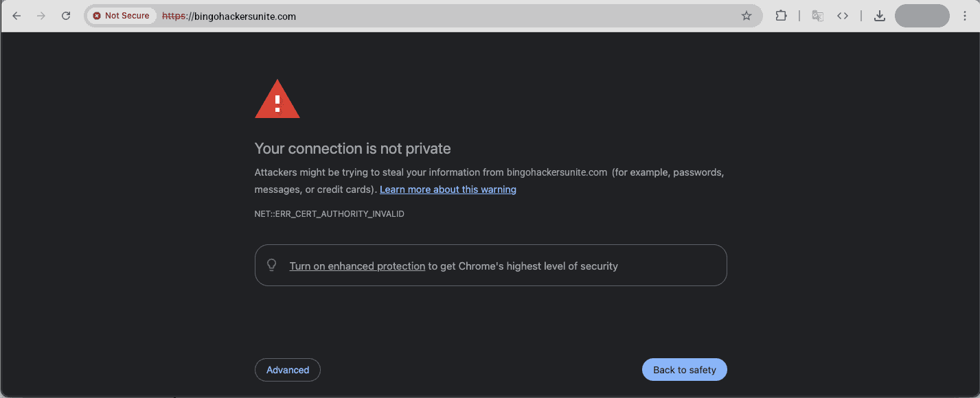
Task: Click the lightbulb tip icon
Action: 272,266
